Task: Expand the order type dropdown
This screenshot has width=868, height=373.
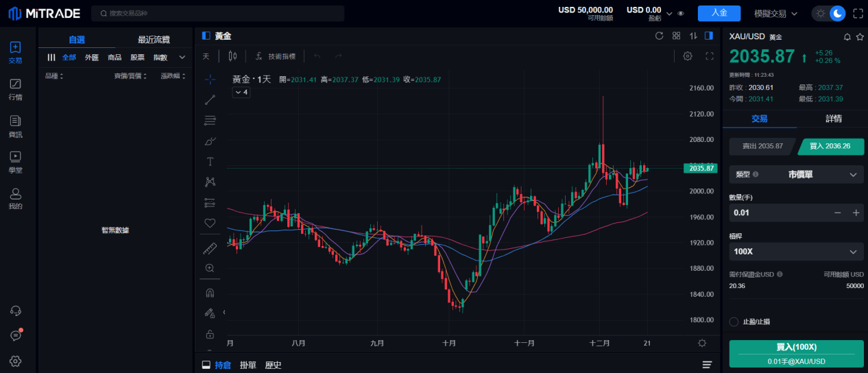Action: pyautogui.click(x=796, y=175)
